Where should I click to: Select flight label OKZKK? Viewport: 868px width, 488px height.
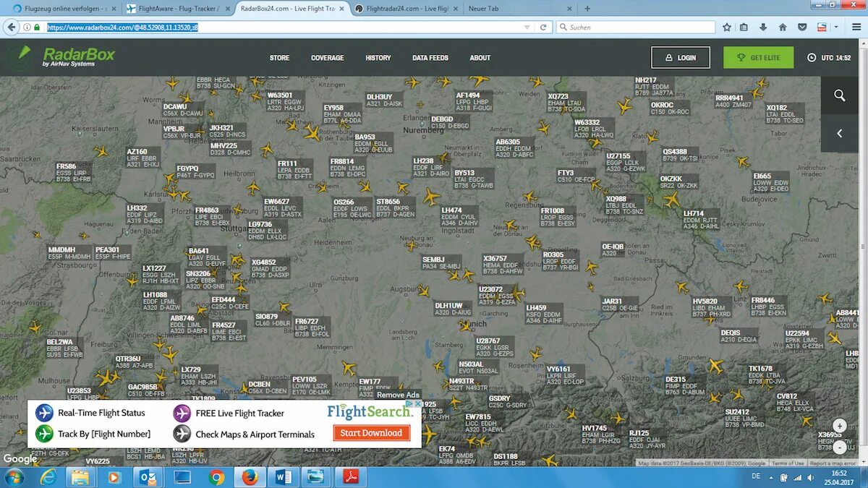(x=679, y=181)
